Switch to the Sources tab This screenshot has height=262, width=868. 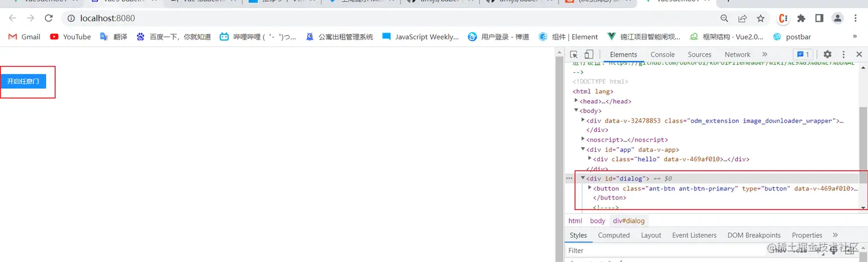[699, 54]
